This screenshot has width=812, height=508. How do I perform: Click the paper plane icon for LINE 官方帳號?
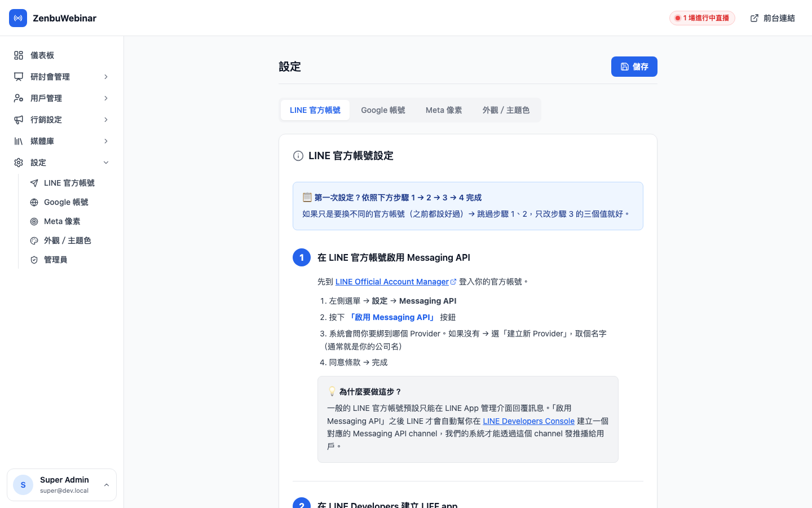tap(34, 183)
